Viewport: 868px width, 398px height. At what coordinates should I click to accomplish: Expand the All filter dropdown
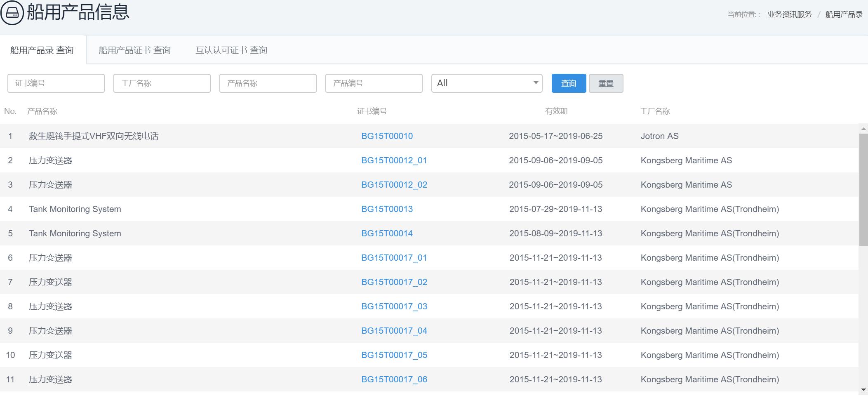pos(487,83)
